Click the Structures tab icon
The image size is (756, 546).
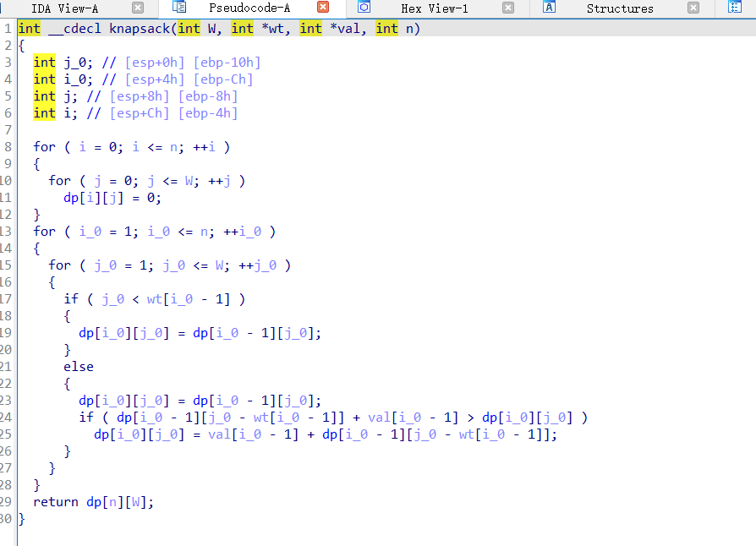tap(549, 8)
